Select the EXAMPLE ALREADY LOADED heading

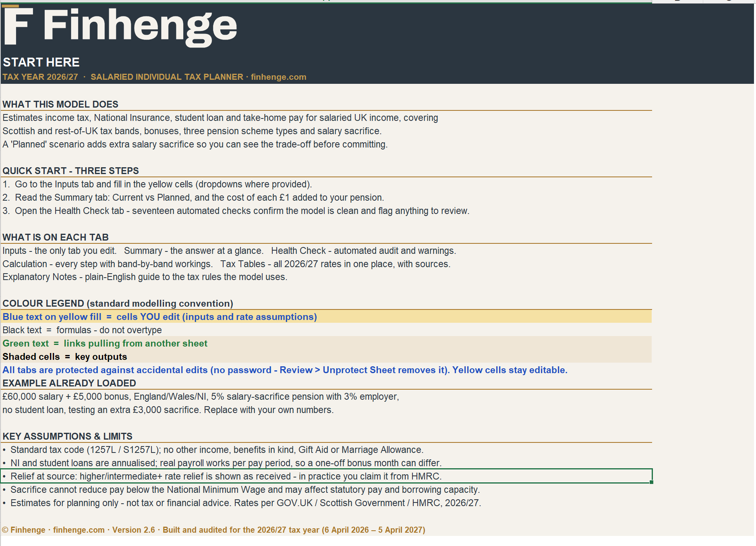tap(69, 383)
